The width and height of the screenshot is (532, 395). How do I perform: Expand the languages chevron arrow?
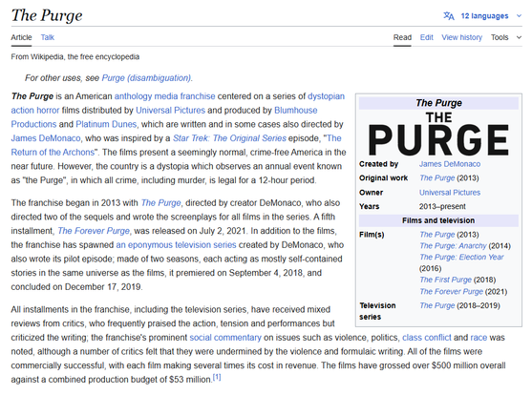point(519,16)
